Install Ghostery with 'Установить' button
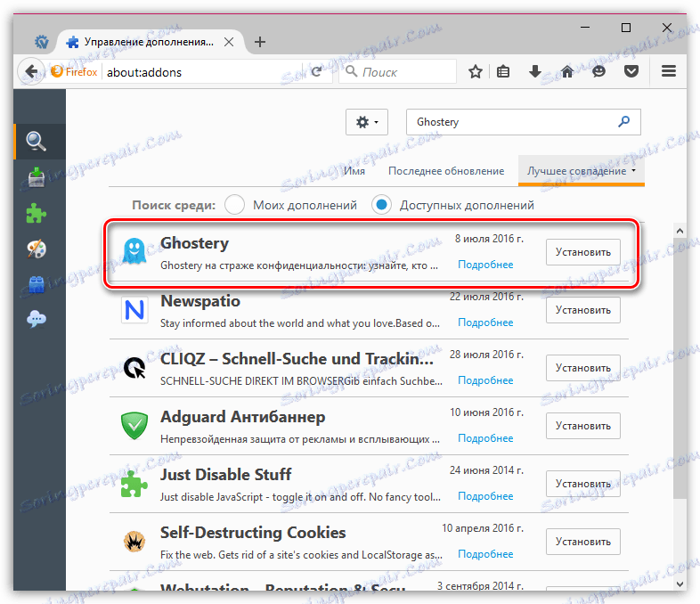 click(583, 252)
